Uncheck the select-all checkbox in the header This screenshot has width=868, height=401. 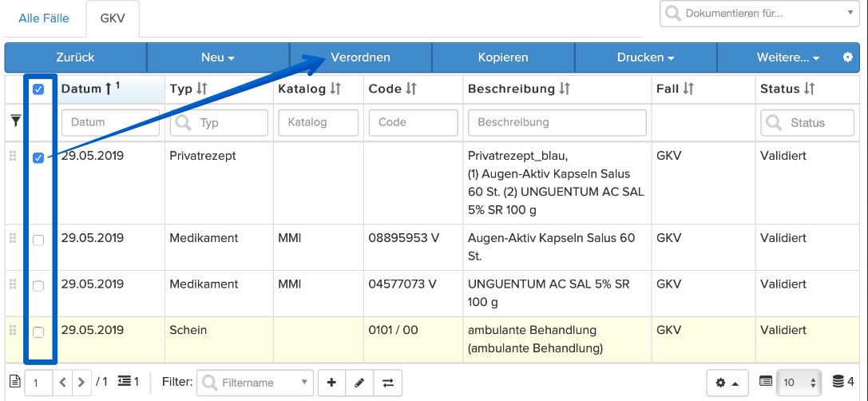coord(38,89)
